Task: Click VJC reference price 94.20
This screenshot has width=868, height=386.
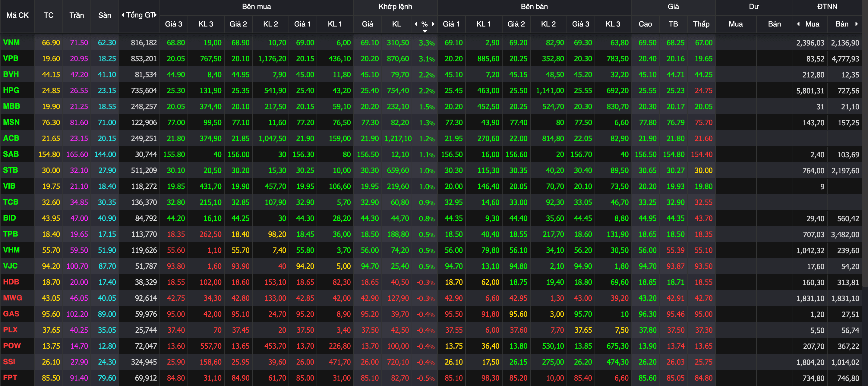Action: tap(51, 266)
